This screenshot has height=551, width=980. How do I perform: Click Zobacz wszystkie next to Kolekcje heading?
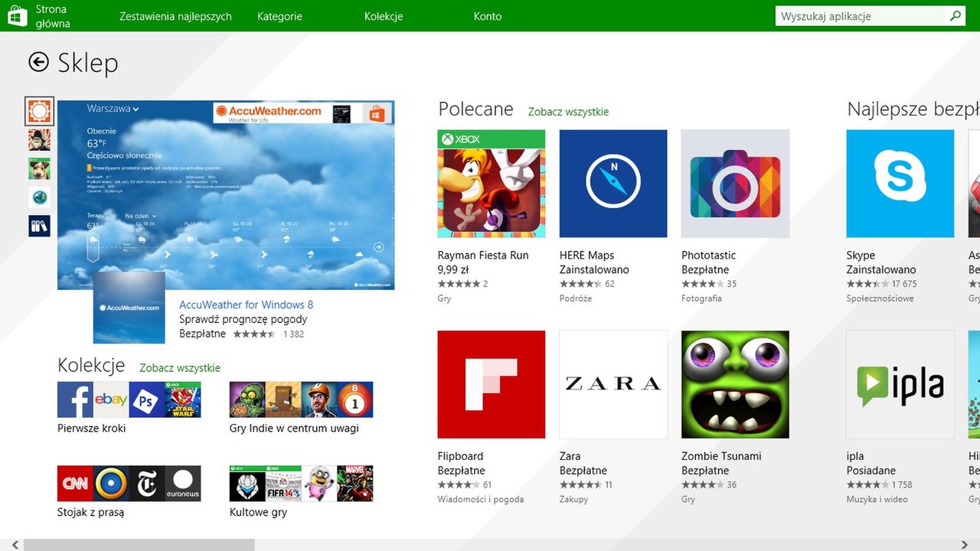(x=180, y=368)
